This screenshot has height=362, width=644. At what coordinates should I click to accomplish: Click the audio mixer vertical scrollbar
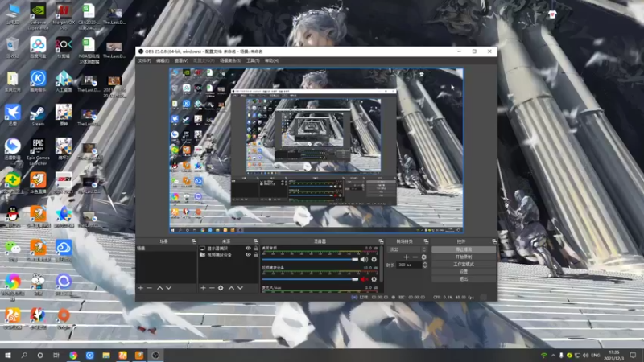pos(382,264)
